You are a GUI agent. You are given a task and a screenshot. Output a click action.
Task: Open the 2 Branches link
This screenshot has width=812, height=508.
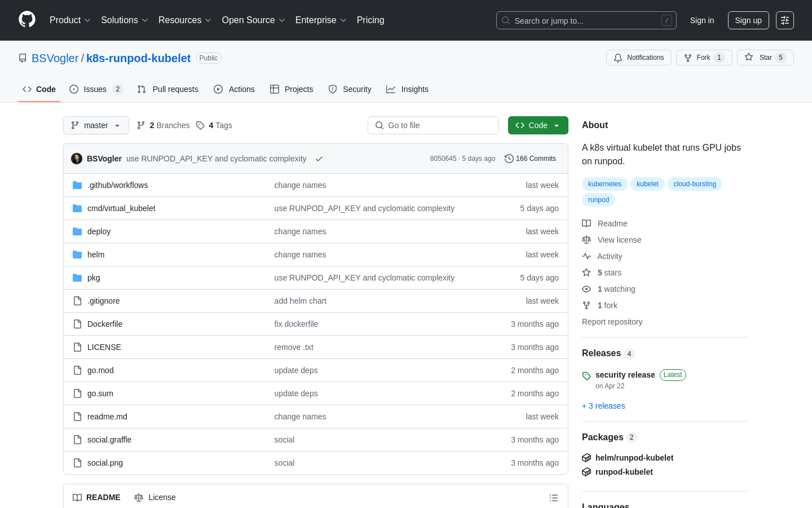pos(163,125)
